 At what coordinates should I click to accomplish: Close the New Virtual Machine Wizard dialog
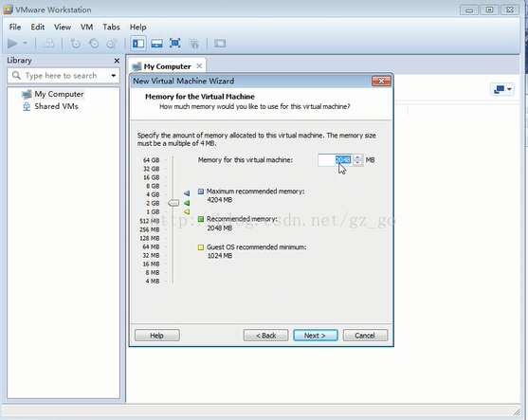point(381,82)
